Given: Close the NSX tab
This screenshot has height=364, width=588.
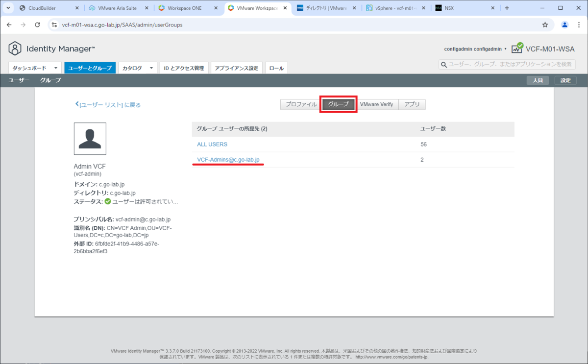Looking at the screenshot, I should coord(493,8).
